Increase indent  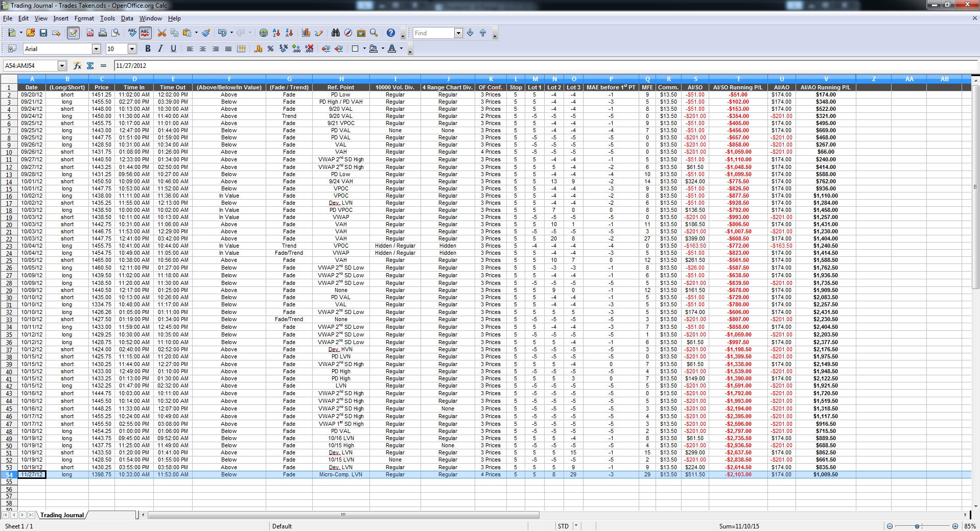(x=339, y=49)
